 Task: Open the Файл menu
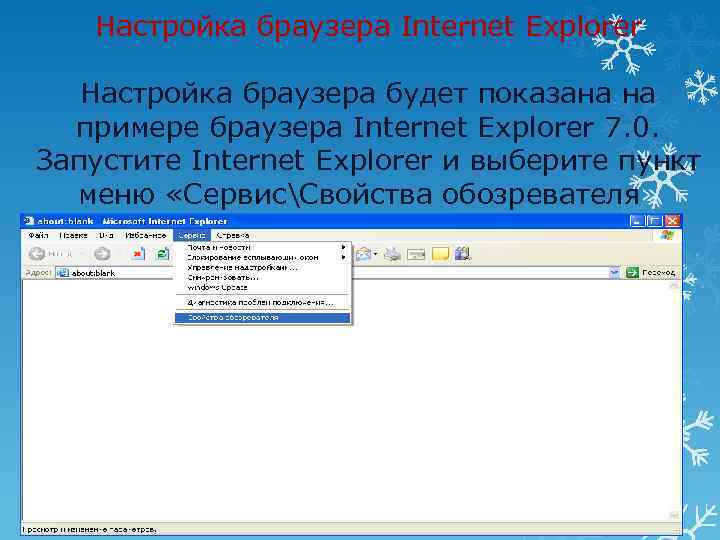pos(38,235)
